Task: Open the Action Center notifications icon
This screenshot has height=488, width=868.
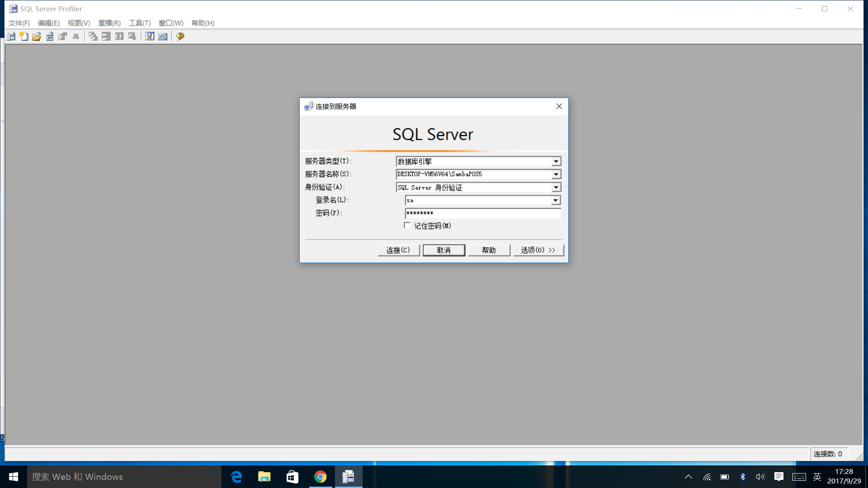Action: (x=779, y=477)
